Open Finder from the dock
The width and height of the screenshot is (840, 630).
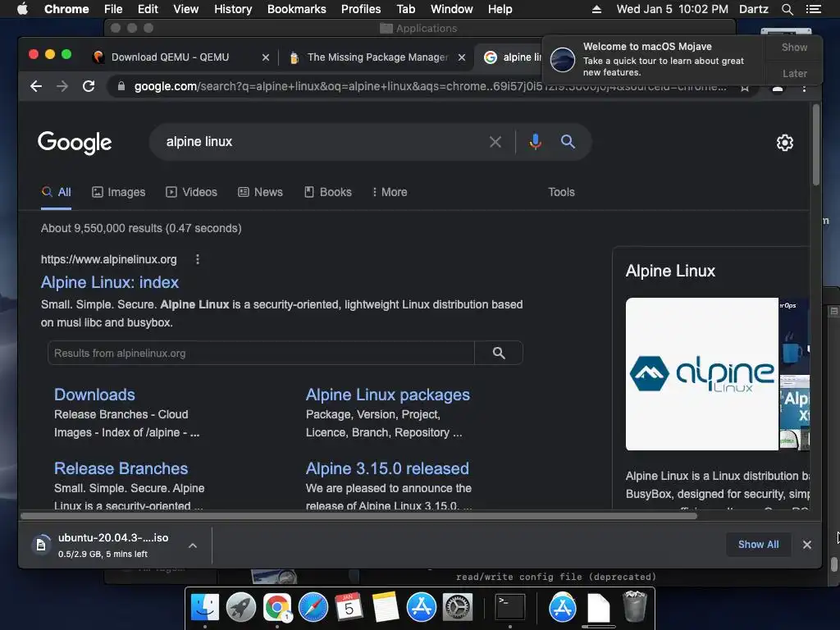(x=205, y=607)
